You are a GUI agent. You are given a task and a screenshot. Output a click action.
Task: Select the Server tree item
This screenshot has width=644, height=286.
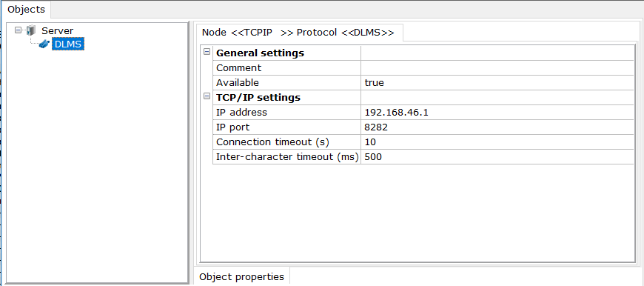[x=58, y=31]
